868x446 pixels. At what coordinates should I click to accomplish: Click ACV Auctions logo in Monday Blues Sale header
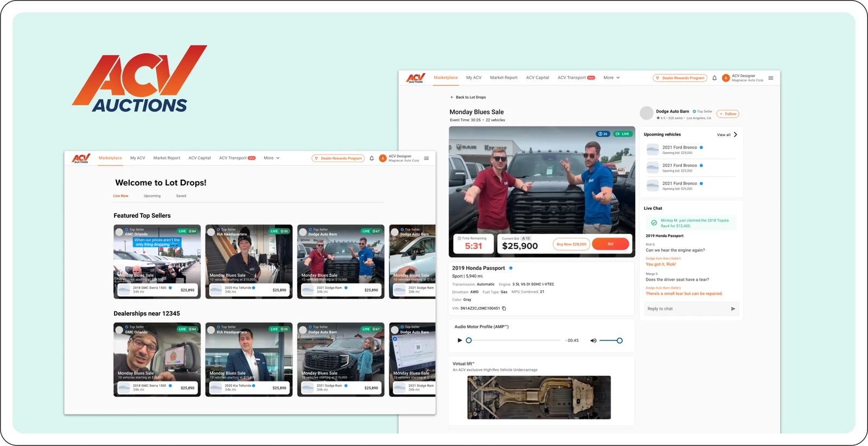416,78
